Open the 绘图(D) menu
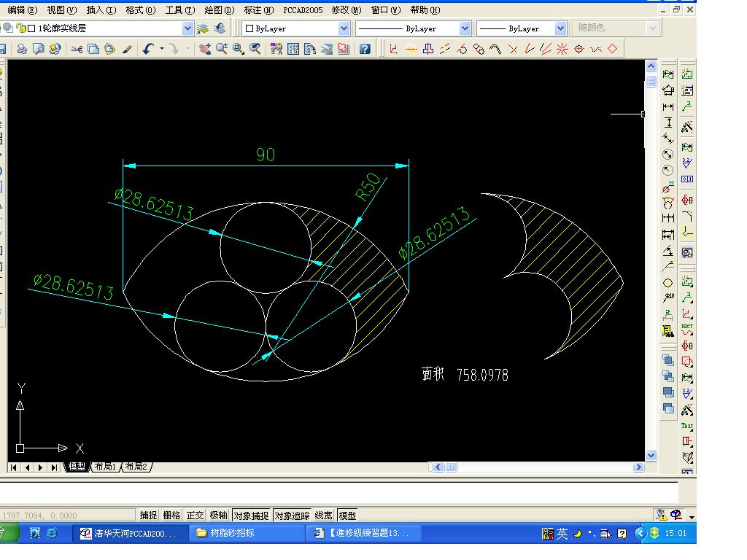 pos(219,10)
